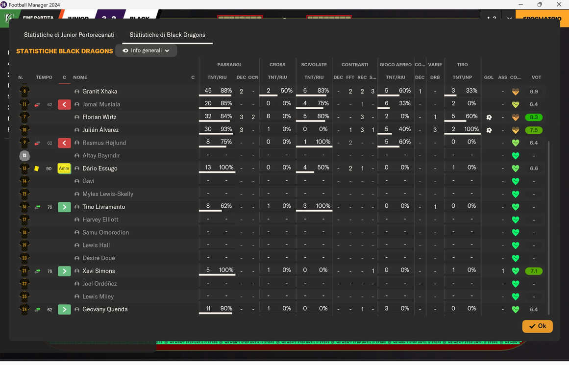The image size is (569, 392).
Task: Sort by DRB column header under VARIE
Action: click(435, 77)
